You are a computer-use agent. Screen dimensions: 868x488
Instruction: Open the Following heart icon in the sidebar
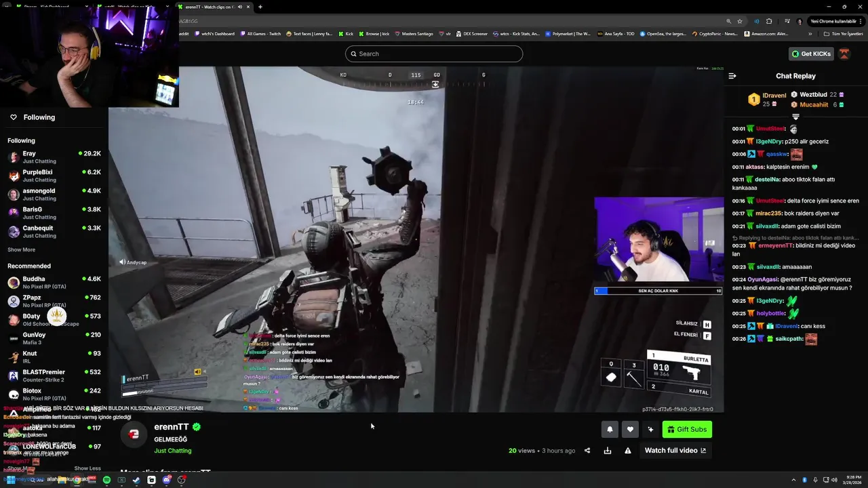13,117
